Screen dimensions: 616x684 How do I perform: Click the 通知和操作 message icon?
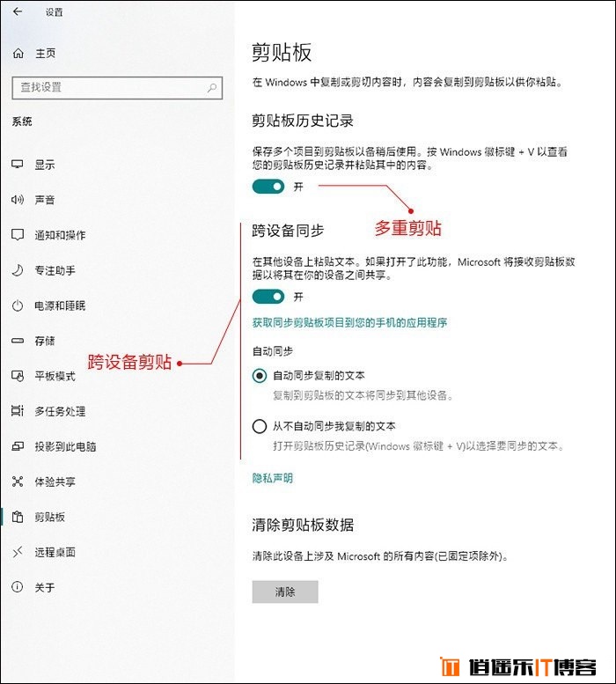click(x=18, y=235)
